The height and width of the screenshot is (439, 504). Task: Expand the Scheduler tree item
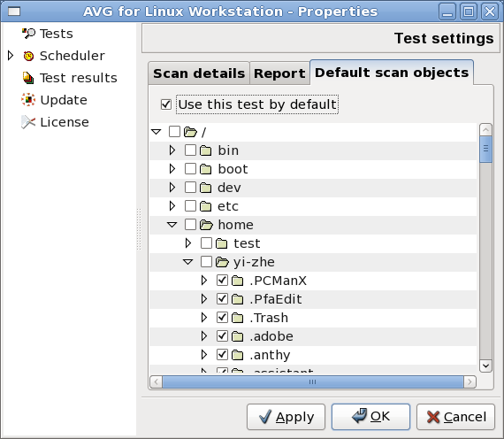[x=11, y=56]
